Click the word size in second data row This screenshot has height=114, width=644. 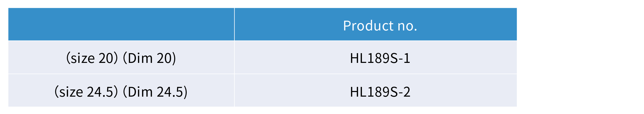point(71,92)
